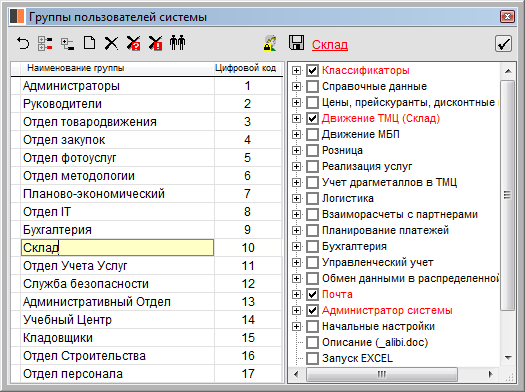Open group users with two people icon
Image resolution: width=525 pixels, height=392 pixels.
[x=177, y=43]
